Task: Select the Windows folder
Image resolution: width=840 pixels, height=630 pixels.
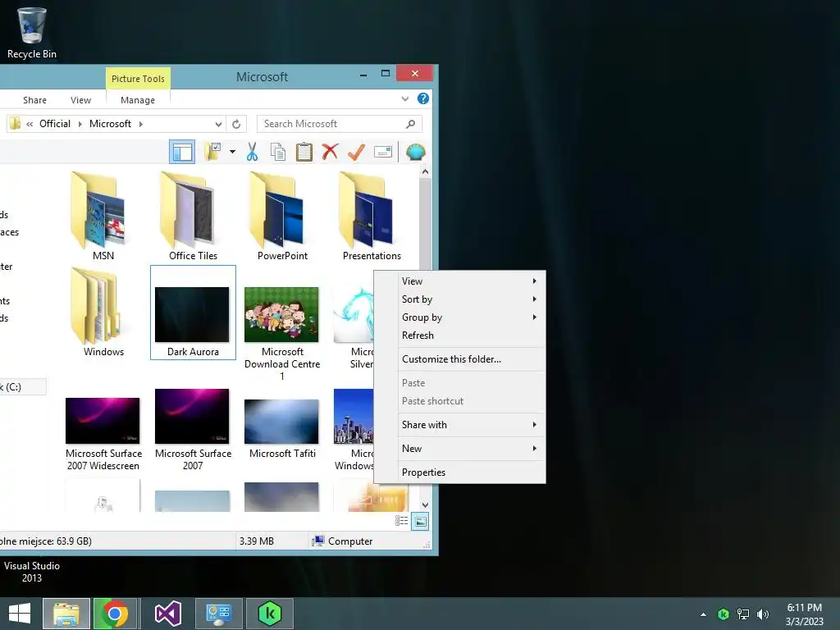Action: (x=103, y=313)
